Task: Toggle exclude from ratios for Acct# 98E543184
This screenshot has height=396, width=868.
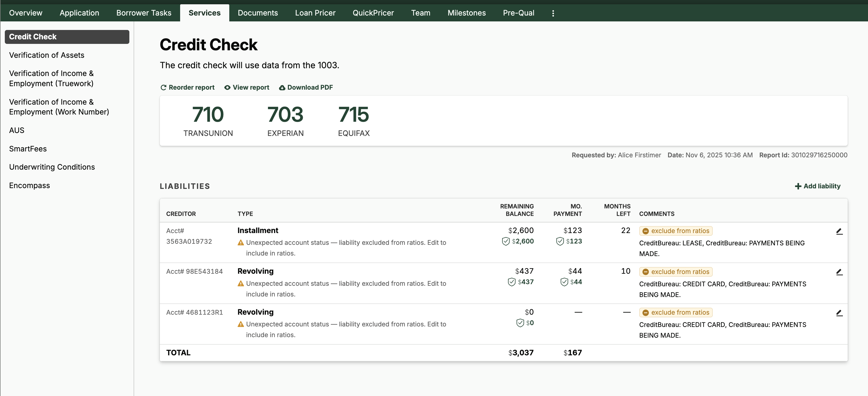Action: (x=676, y=272)
